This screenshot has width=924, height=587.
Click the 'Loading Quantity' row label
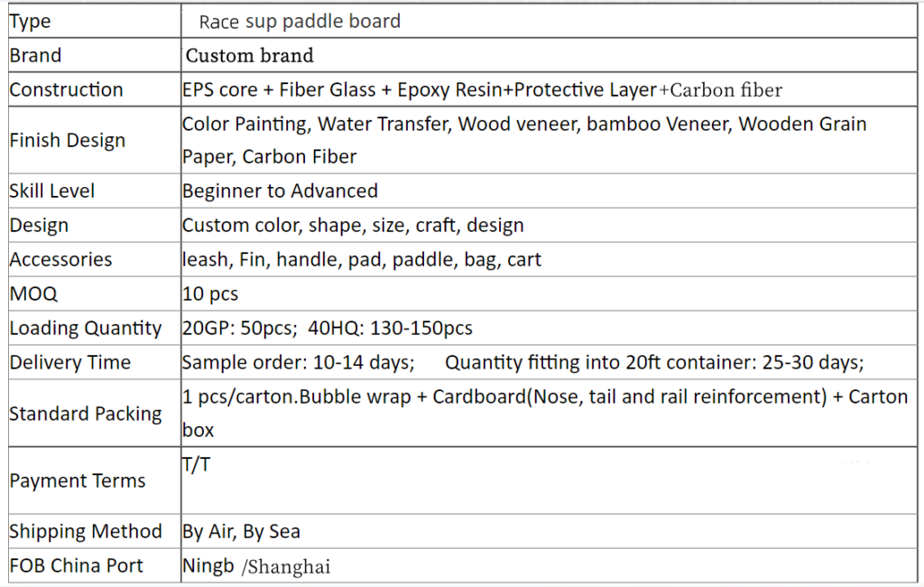click(x=86, y=329)
